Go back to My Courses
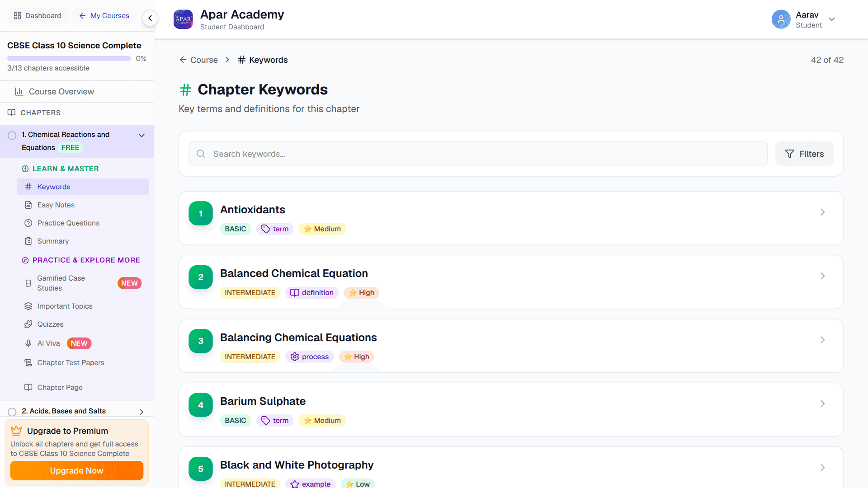The height and width of the screenshot is (488, 868). [x=104, y=16]
